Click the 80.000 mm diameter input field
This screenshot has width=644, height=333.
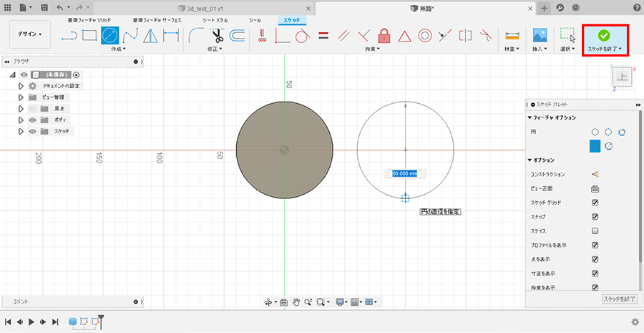point(405,173)
